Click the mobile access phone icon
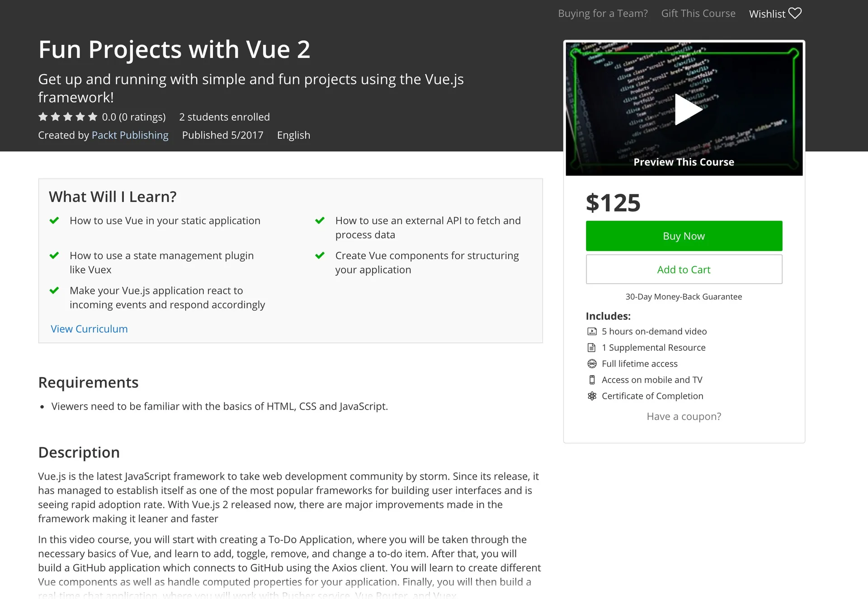868x599 pixels. 592,380
